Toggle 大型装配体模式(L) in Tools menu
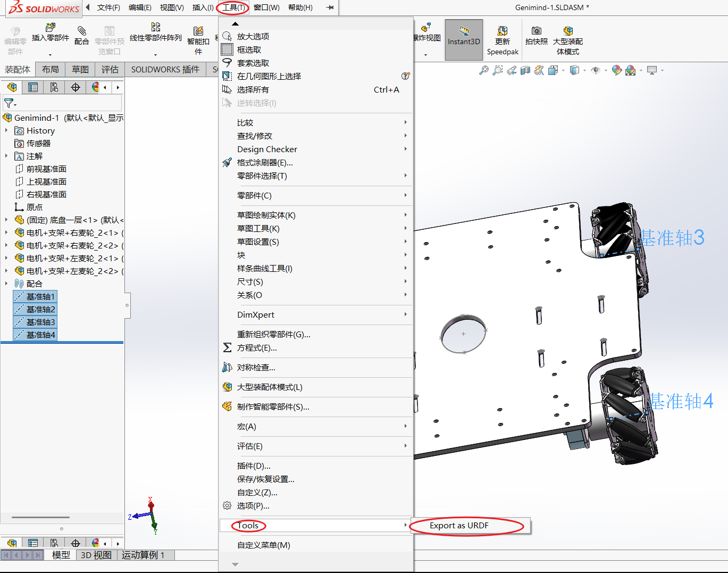 (x=269, y=387)
